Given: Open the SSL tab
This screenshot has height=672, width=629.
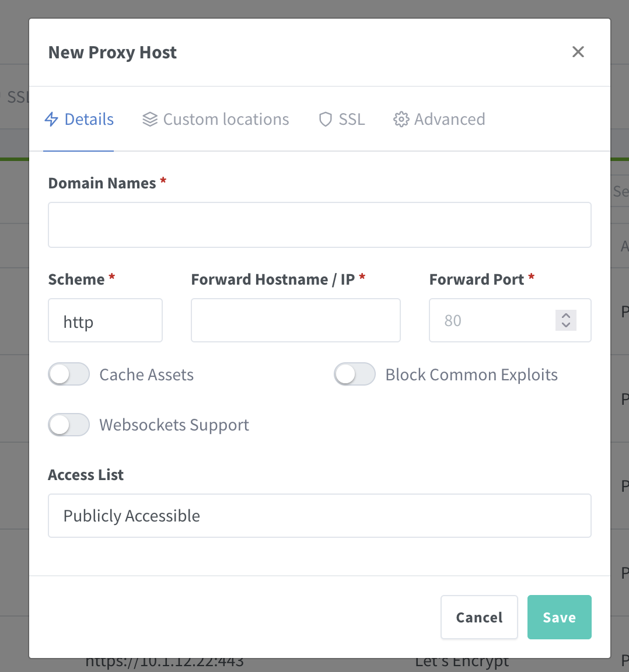Looking at the screenshot, I should tap(351, 120).
